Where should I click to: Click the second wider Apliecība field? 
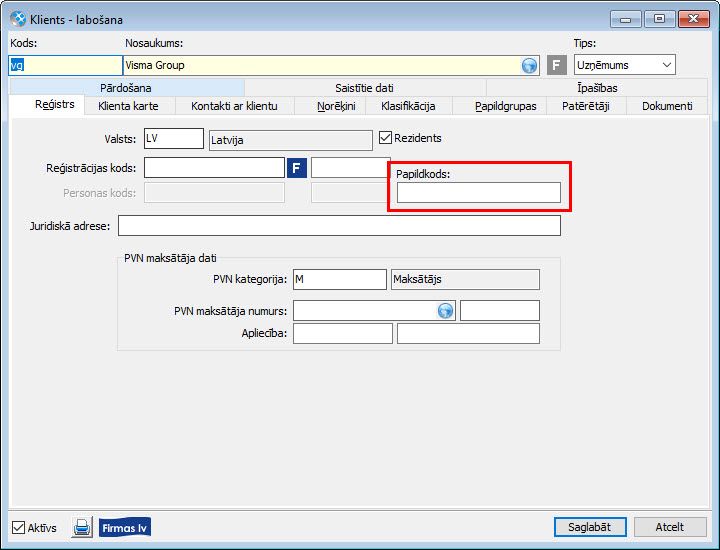click(468, 334)
